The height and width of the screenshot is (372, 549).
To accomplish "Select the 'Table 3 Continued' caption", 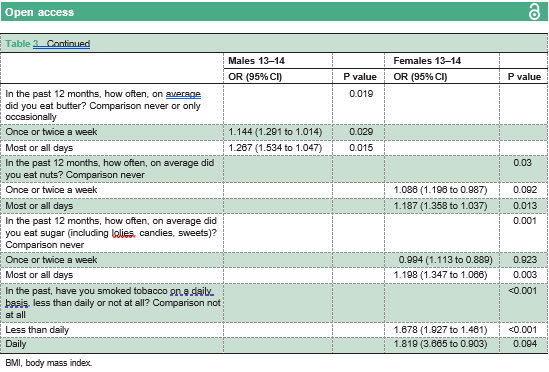I will 48,44.
